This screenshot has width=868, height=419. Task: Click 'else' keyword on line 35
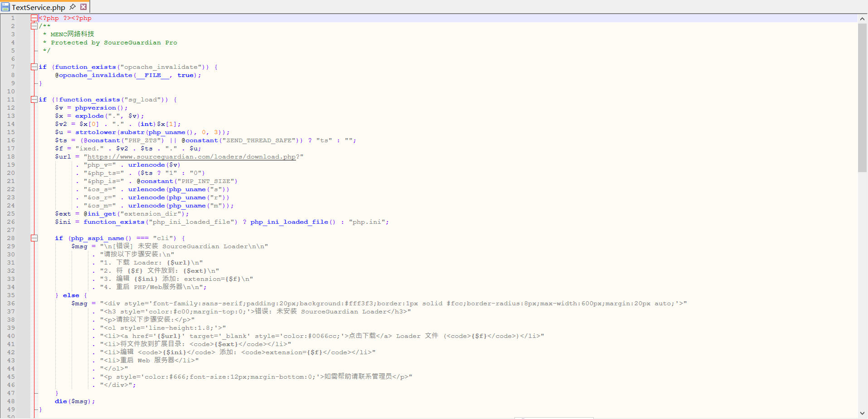pos(71,295)
